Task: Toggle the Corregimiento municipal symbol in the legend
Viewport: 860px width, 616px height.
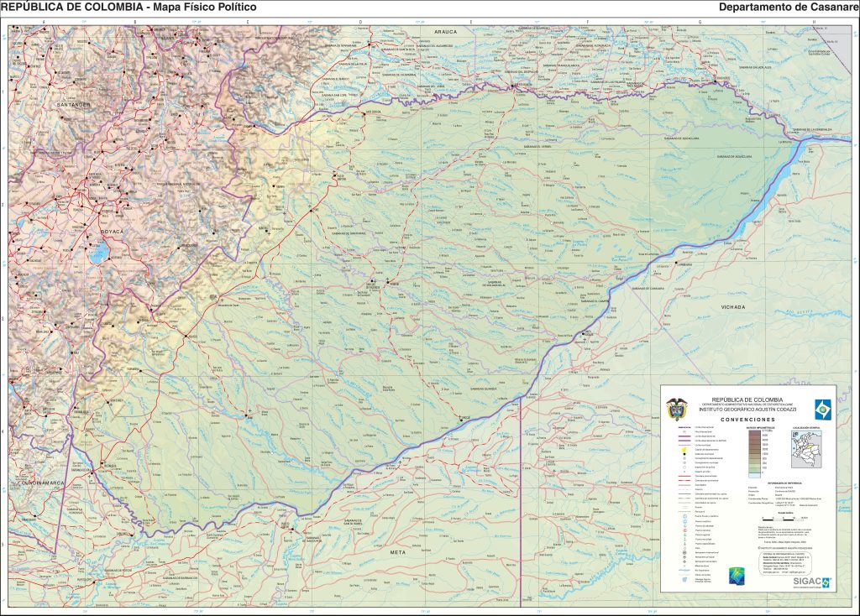Action: [x=684, y=462]
